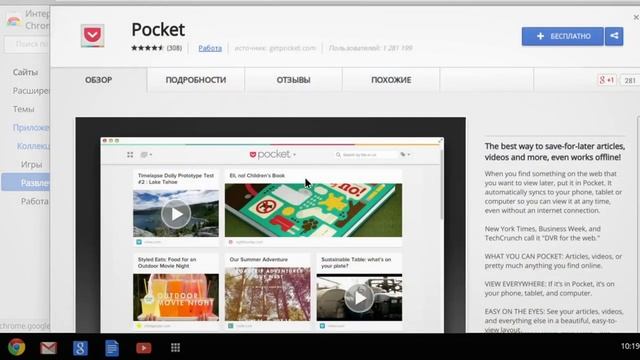Open the ПОХОЖИЕ tab
This screenshot has width=640, height=360.
[x=391, y=80]
